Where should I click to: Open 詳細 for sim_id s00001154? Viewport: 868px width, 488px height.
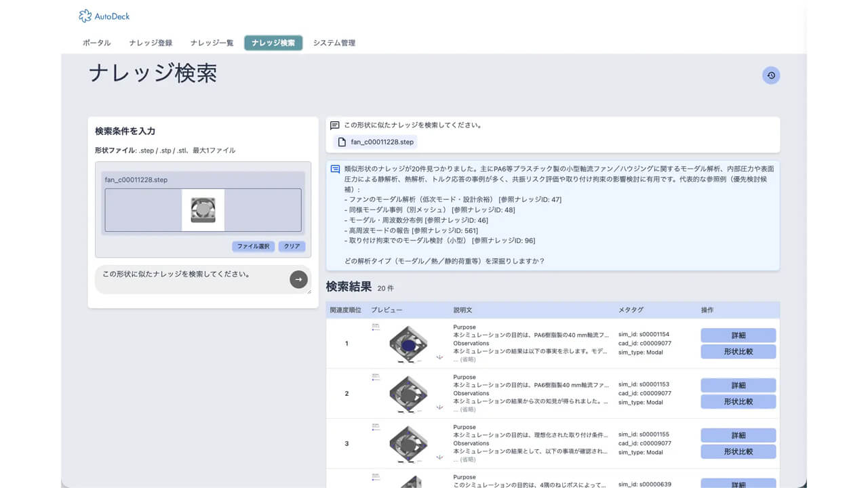pyautogui.click(x=738, y=335)
